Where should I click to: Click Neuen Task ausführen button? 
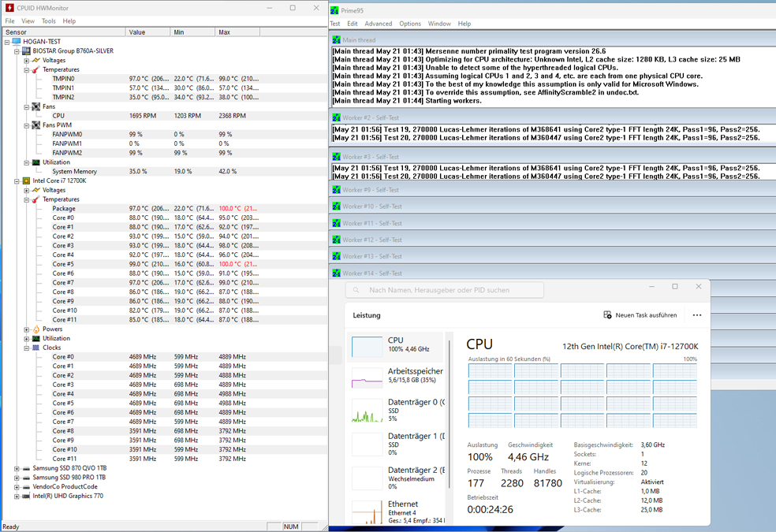click(x=640, y=315)
